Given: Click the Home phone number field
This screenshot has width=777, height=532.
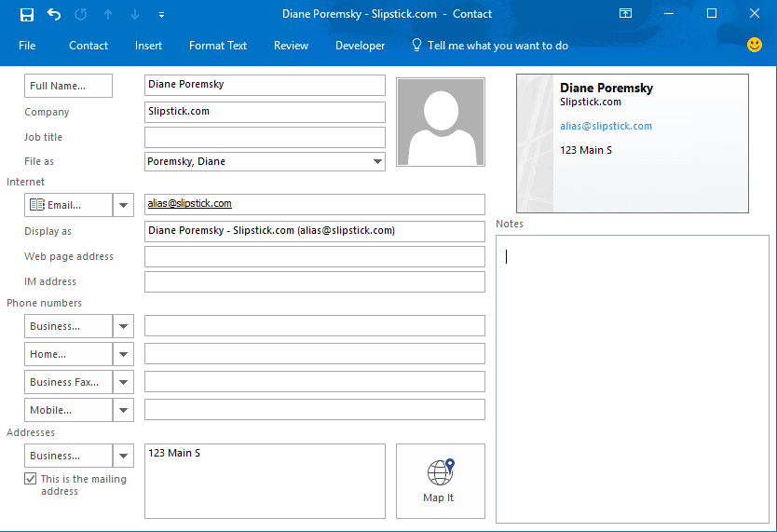Looking at the screenshot, I should 315,354.
